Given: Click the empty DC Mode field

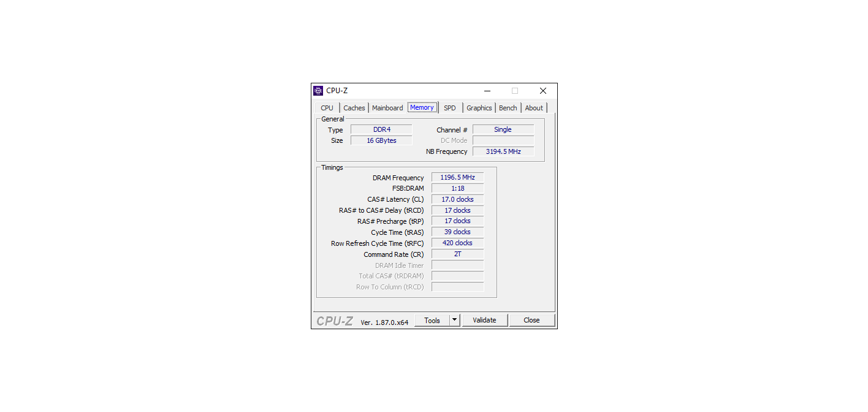Looking at the screenshot, I should pyautogui.click(x=503, y=141).
